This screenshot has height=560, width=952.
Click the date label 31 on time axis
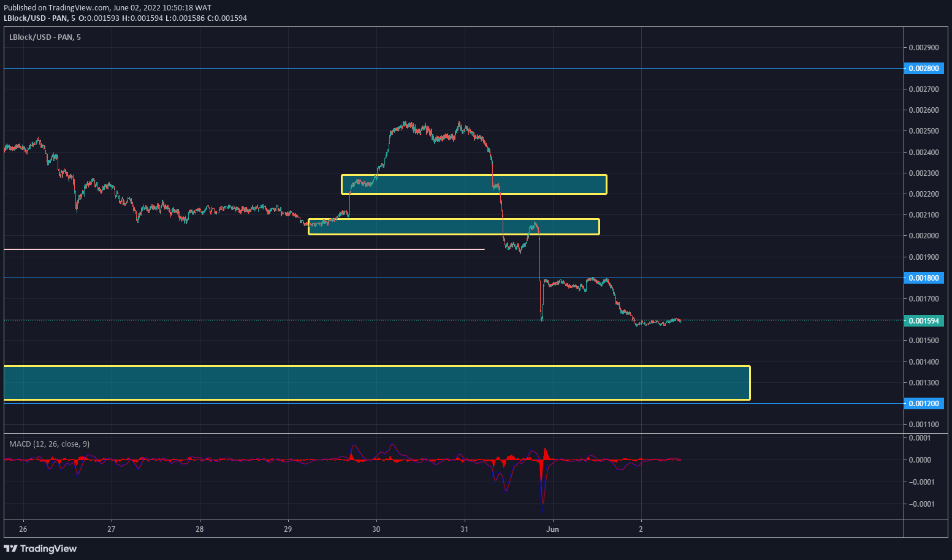[465, 529]
